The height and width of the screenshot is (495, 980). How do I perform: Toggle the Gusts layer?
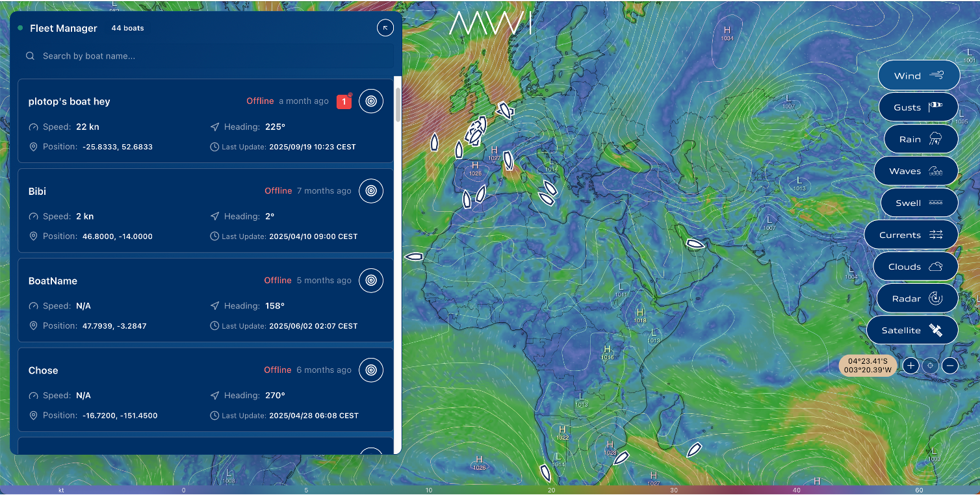point(918,107)
